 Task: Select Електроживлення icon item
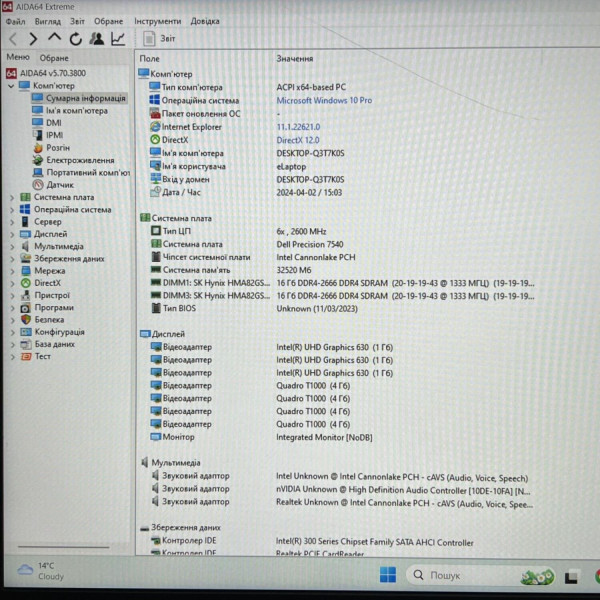38,160
